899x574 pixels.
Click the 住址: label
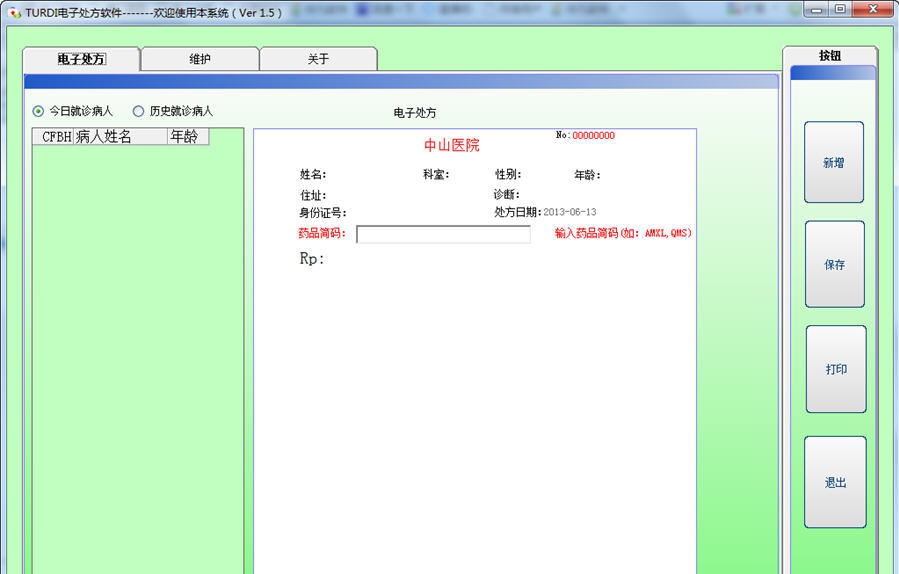313,195
